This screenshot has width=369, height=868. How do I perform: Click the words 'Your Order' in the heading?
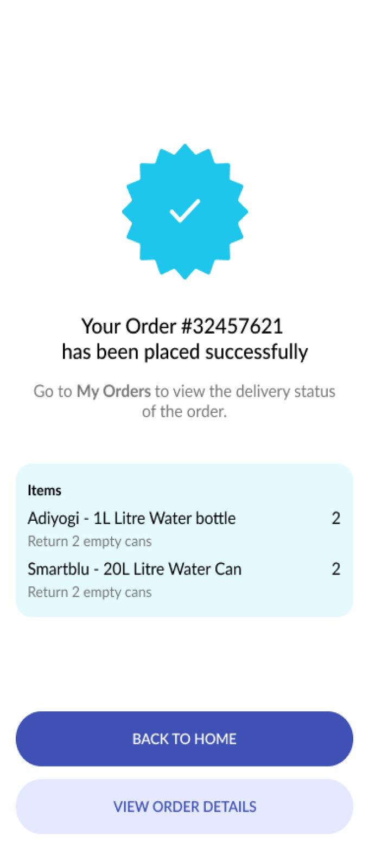click(x=129, y=326)
